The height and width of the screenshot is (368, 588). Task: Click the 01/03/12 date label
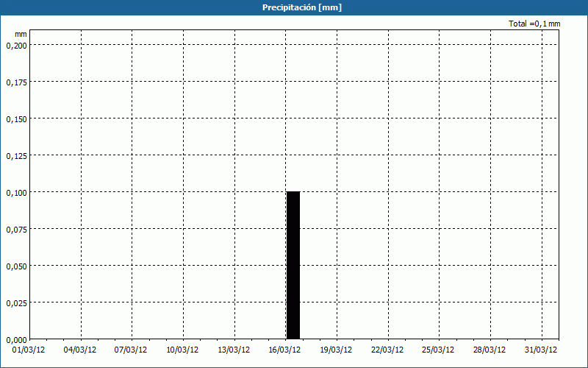click(x=29, y=350)
